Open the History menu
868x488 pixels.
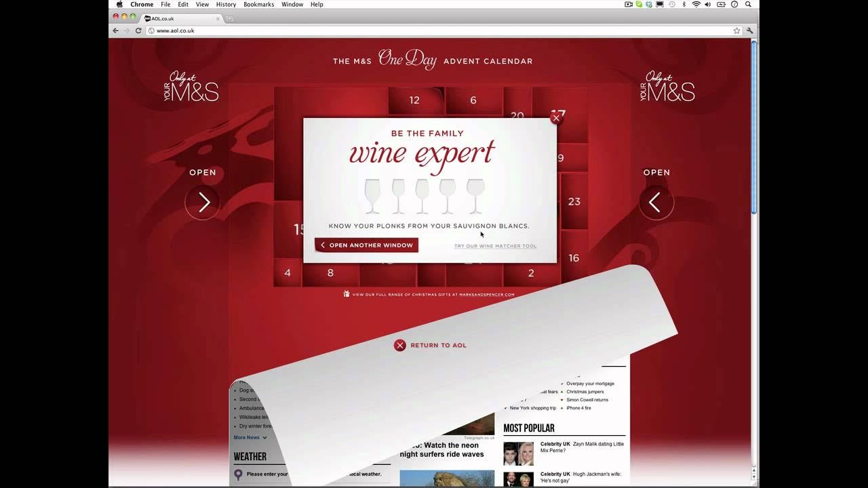click(226, 4)
